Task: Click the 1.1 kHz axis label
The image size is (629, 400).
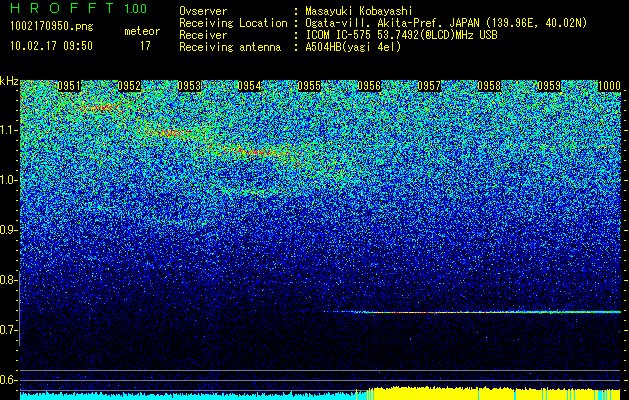Action: [8, 130]
